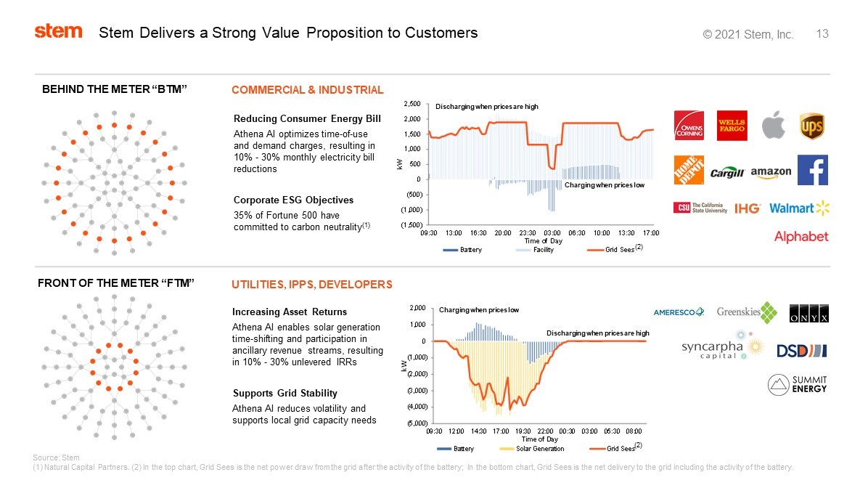Select the Amazon logo
Viewport: 868px width, 488px height.
click(x=771, y=173)
